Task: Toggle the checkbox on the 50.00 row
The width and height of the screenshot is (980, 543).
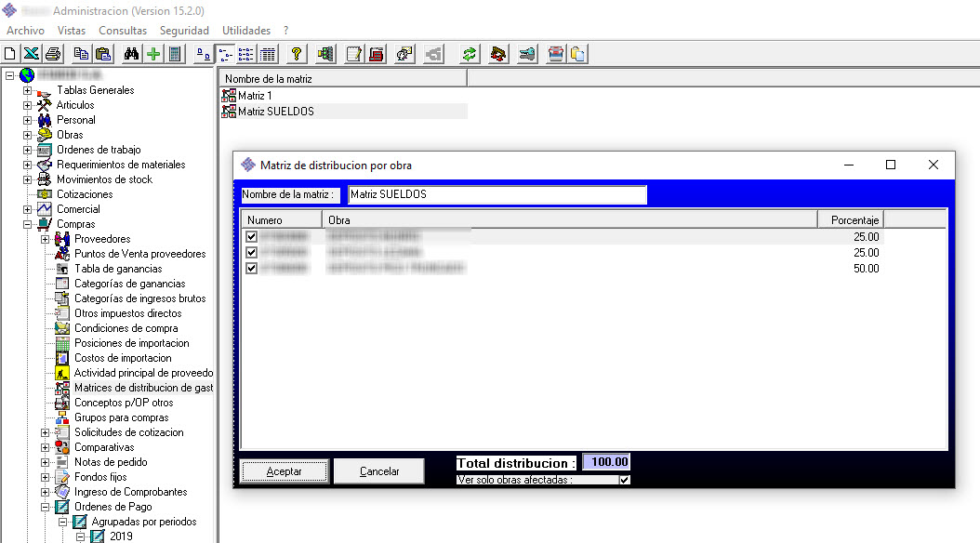Action: pos(251,269)
